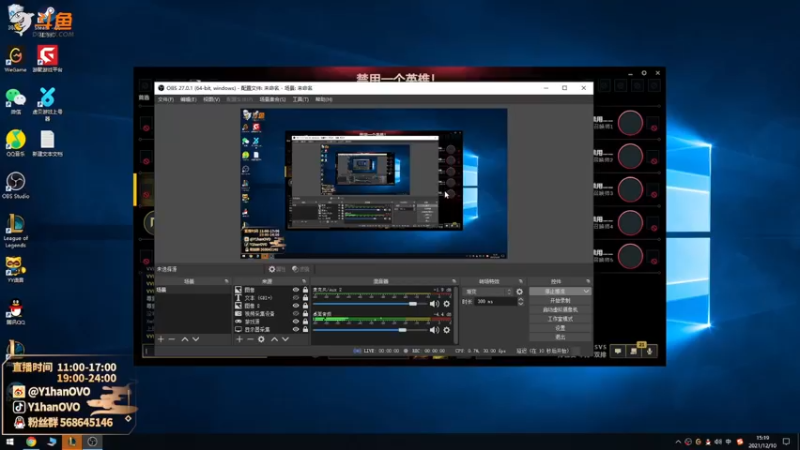
Task: Toggle visibility of the 图像 source
Action: click(295, 290)
